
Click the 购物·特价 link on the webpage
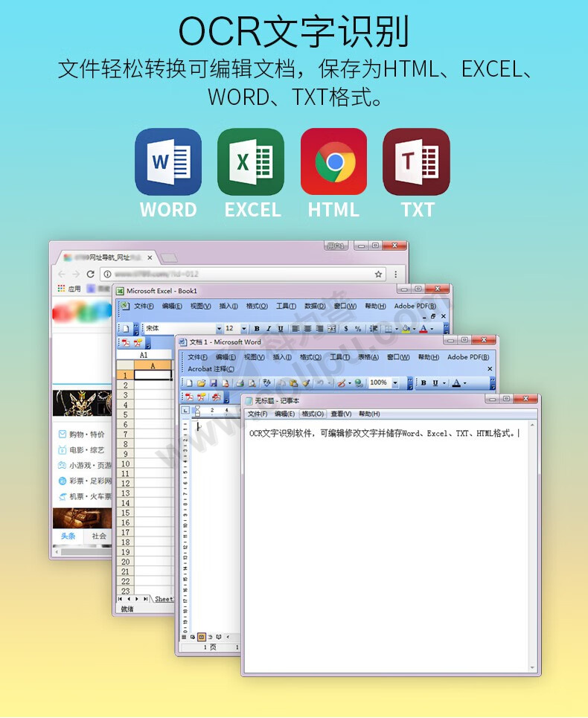pos(86,435)
